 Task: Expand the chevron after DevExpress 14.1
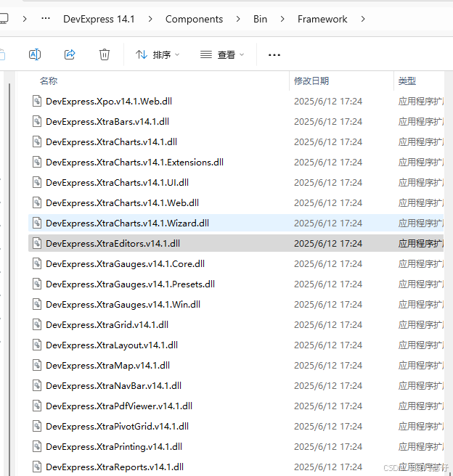point(150,19)
